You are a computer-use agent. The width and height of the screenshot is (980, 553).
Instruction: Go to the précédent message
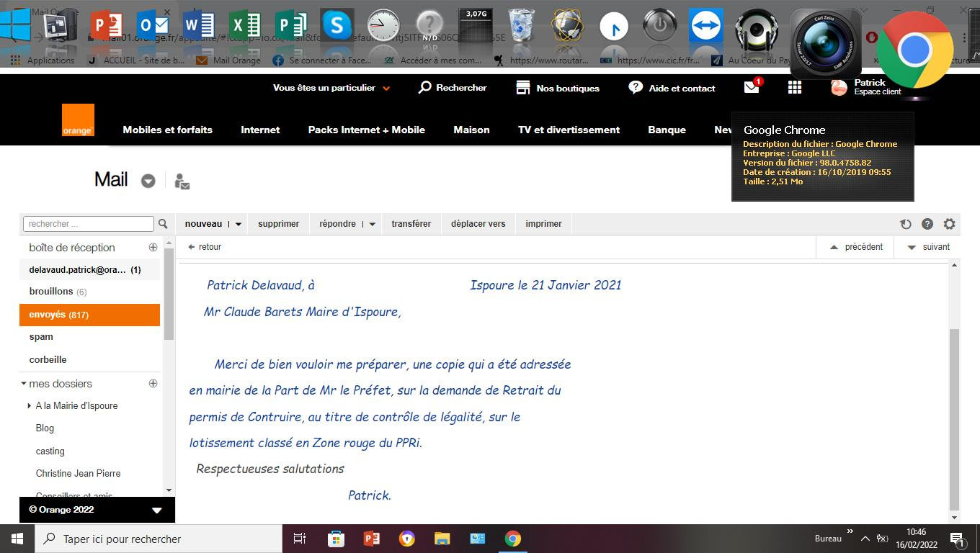click(x=855, y=247)
